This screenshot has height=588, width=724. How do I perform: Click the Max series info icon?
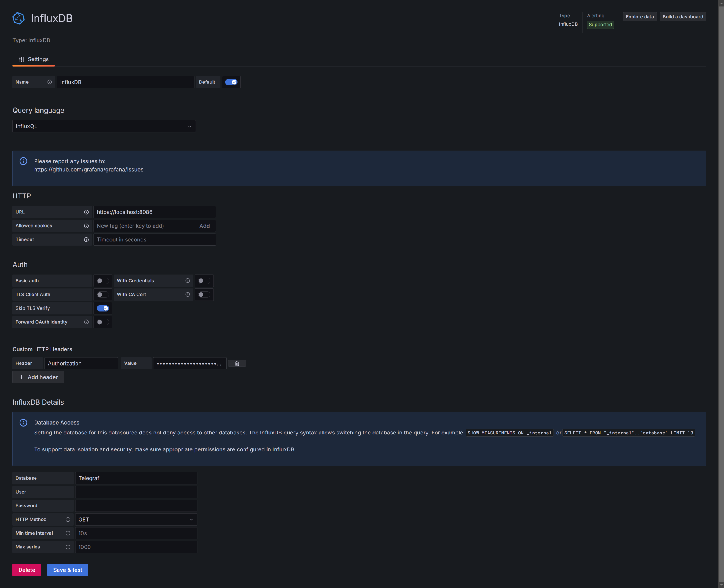(x=68, y=547)
